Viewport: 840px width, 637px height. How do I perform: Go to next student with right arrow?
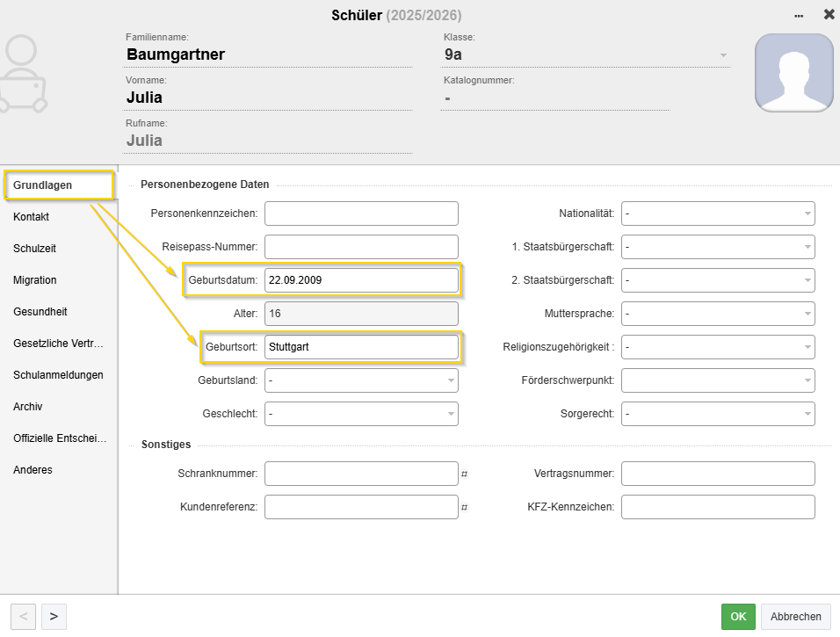(54, 617)
